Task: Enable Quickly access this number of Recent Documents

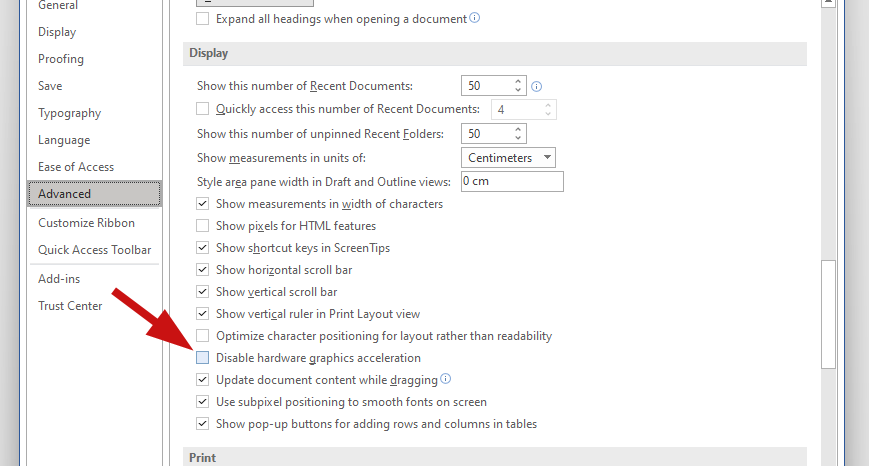Action: [202, 109]
